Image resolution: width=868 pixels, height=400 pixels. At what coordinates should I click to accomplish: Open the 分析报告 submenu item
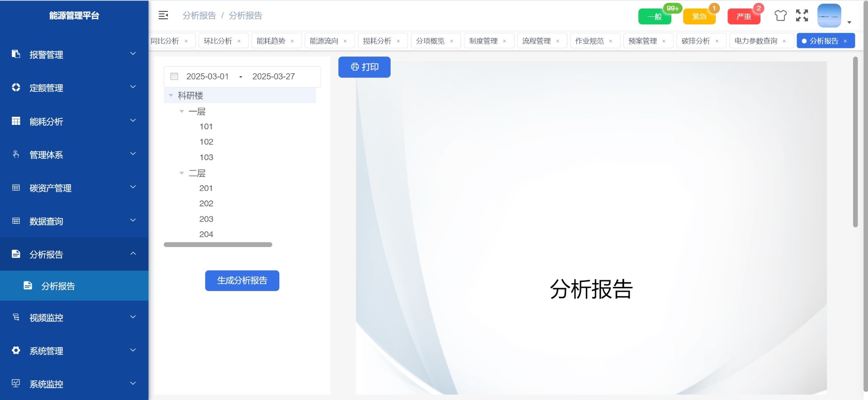click(74, 286)
